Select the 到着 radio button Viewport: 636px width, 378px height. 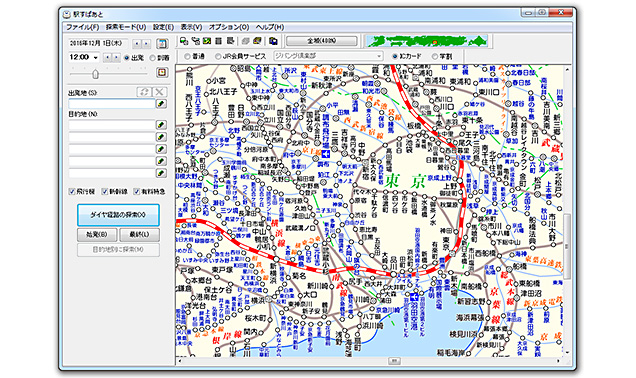153,58
